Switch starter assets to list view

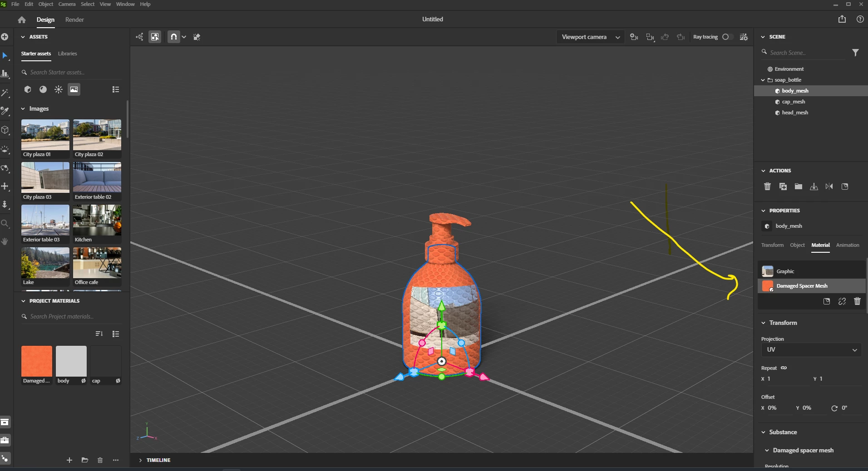click(x=116, y=89)
